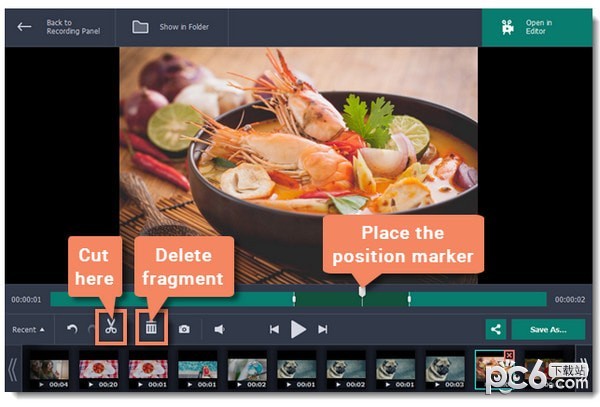This screenshot has height=407, width=600.
Task: Select the first thumbnail with duration 00:04
Action: (48, 369)
